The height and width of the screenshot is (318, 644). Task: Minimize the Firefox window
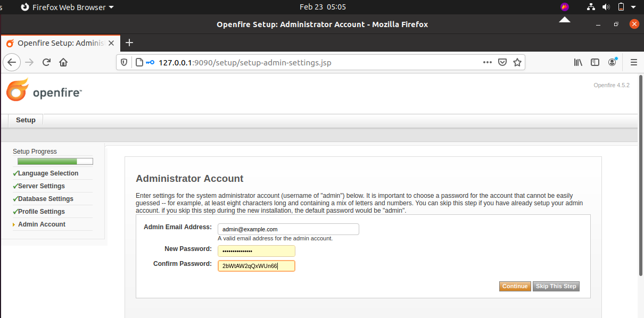point(598,24)
